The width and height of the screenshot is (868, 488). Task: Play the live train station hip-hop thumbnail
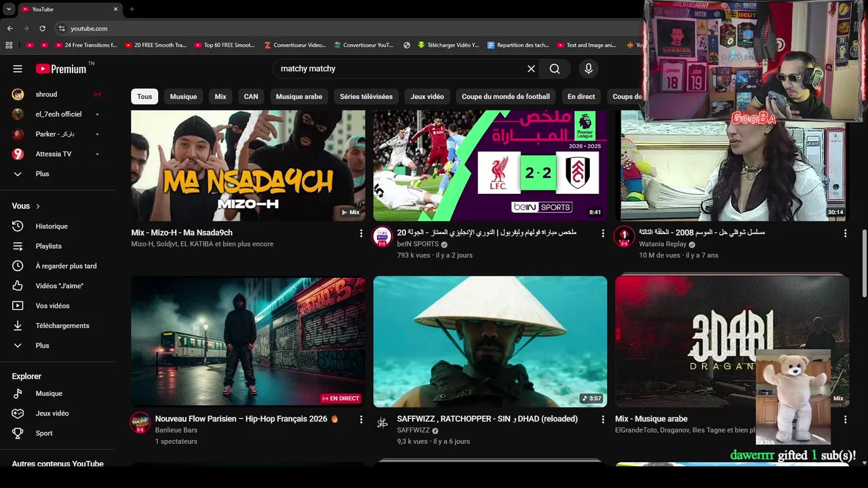coord(248,342)
